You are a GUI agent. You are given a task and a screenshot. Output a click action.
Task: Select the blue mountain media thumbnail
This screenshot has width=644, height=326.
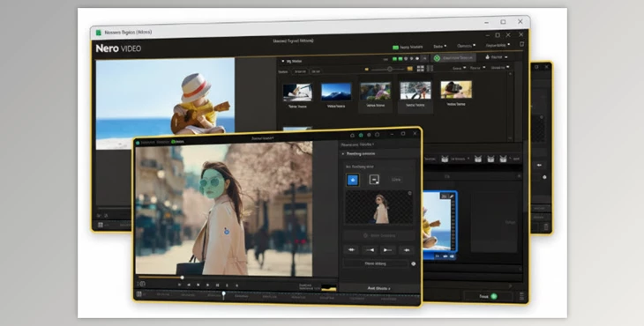coord(336,92)
